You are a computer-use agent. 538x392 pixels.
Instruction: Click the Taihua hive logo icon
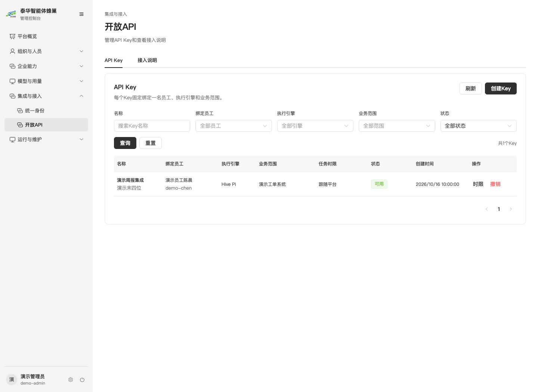[11, 14]
